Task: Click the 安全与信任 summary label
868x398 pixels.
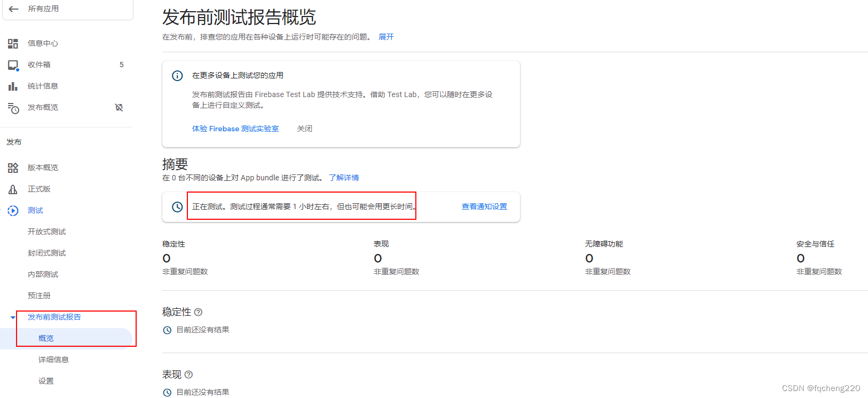Action: [x=815, y=244]
